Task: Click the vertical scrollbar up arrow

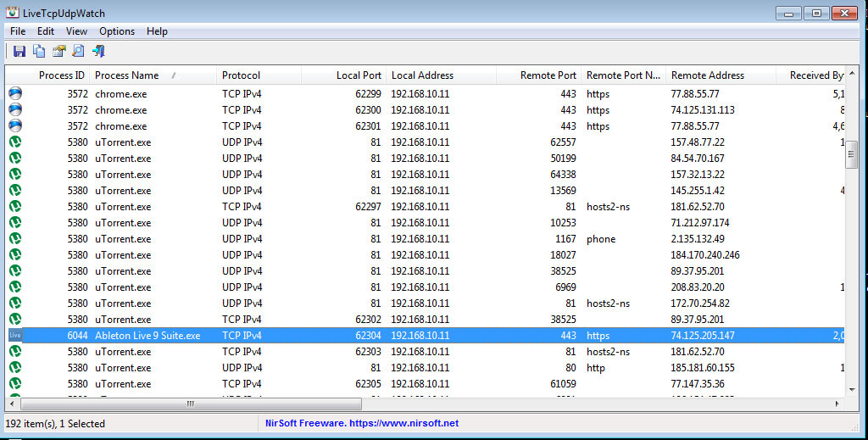Action: pyautogui.click(x=851, y=73)
